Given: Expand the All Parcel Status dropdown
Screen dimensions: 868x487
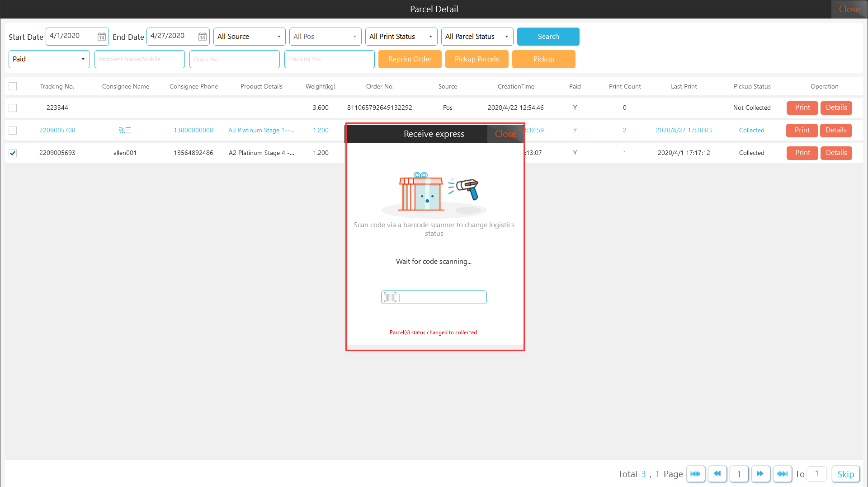Looking at the screenshot, I should coord(477,37).
